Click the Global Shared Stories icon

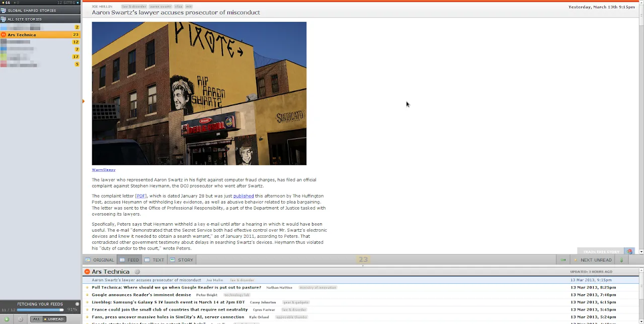pos(4,10)
